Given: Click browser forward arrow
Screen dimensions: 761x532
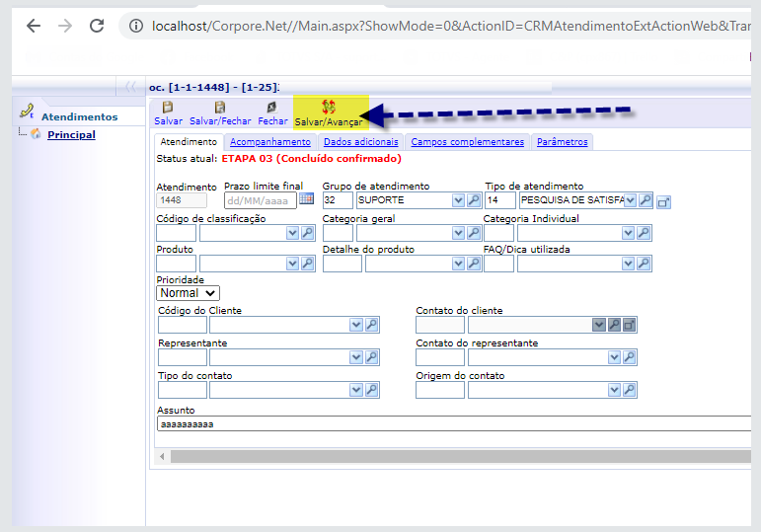Looking at the screenshot, I should [x=65, y=26].
